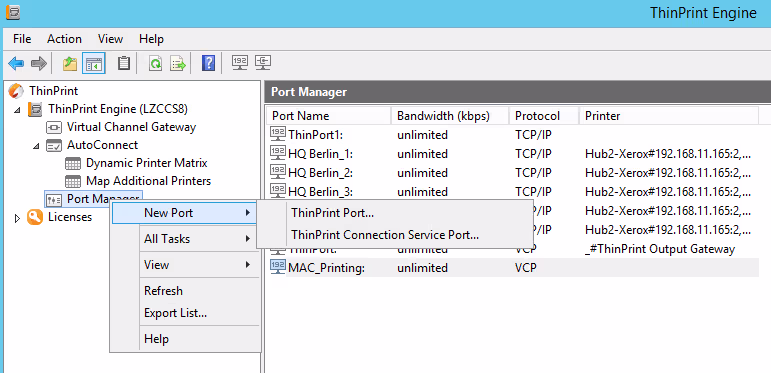Viewport: 771px width, 373px height.
Task: Click the HQ Berlin_2 port icon
Action: tap(278, 172)
